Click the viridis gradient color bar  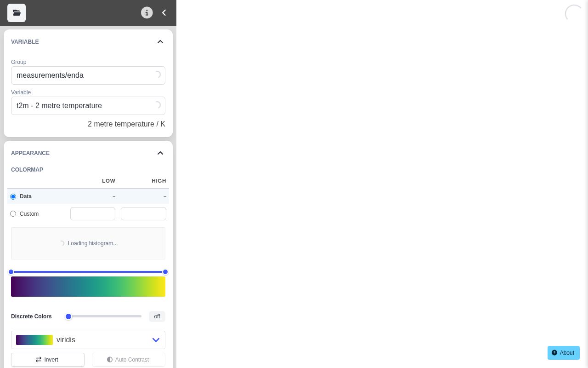click(x=88, y=287)
